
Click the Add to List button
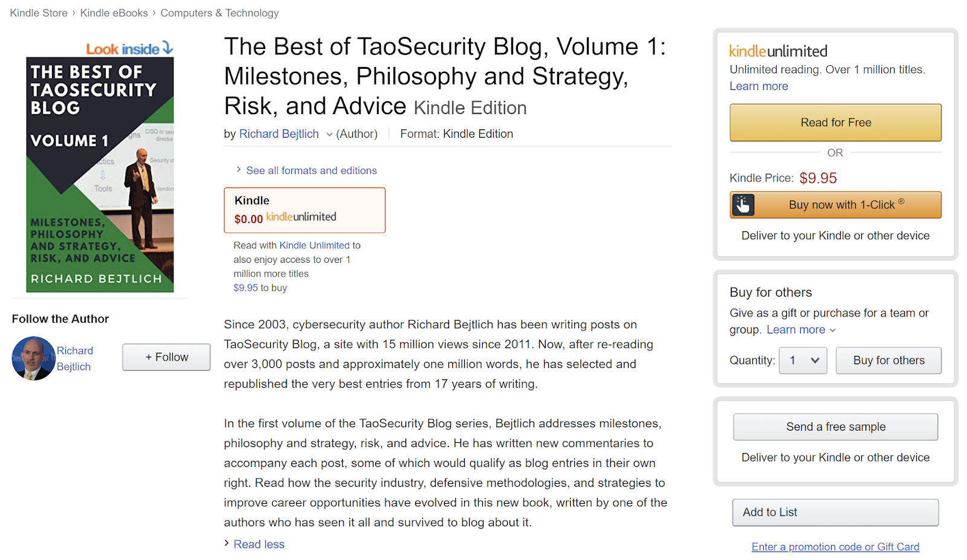click(x=835, y=512)
